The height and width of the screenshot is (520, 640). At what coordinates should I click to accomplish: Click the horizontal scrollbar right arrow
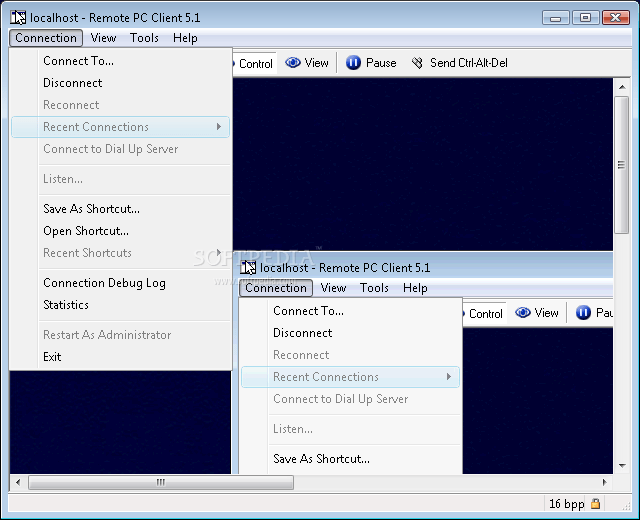(604, 482)
